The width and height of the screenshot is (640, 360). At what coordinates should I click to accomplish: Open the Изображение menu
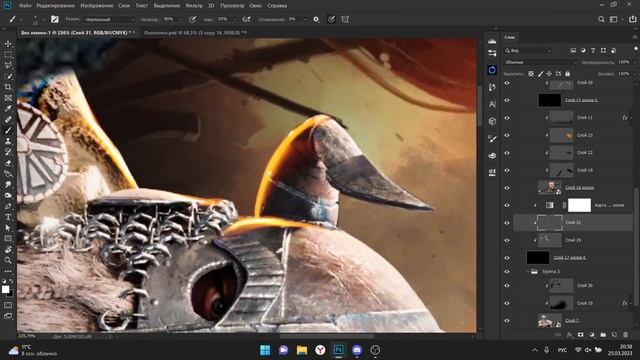point(97,6)
